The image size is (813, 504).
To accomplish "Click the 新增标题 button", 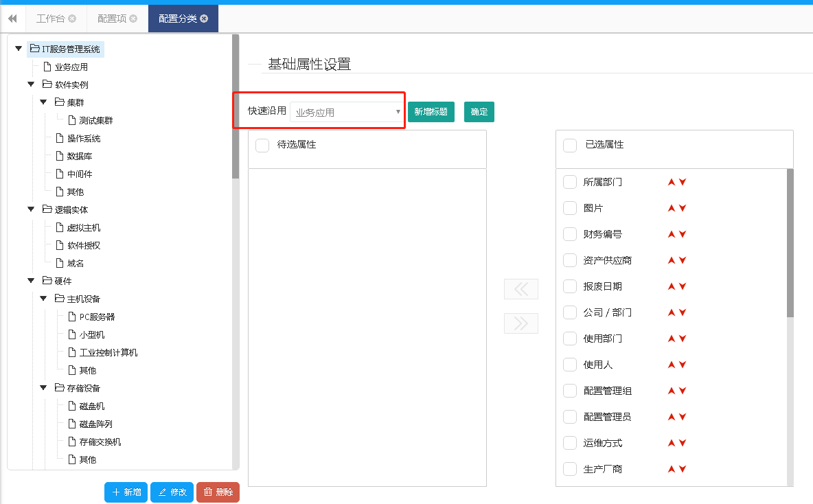I will click(431, 112).
